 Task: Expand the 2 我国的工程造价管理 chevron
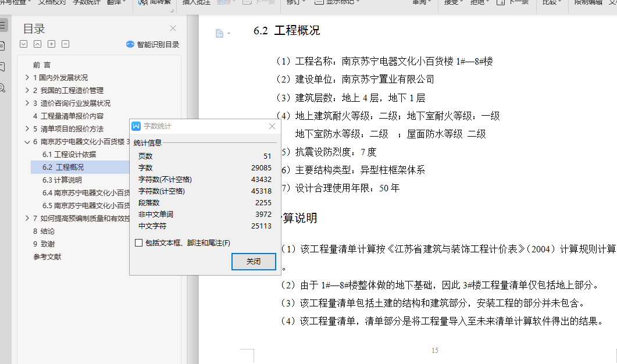pyautogui.click(x=27, y=91)
